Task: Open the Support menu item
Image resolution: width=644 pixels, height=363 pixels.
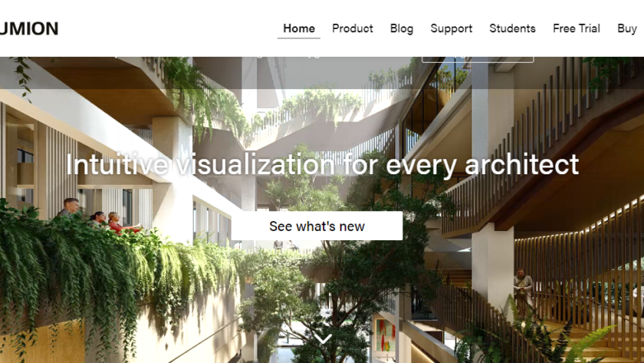Action: pyautogui.click(x=452, y=28)
